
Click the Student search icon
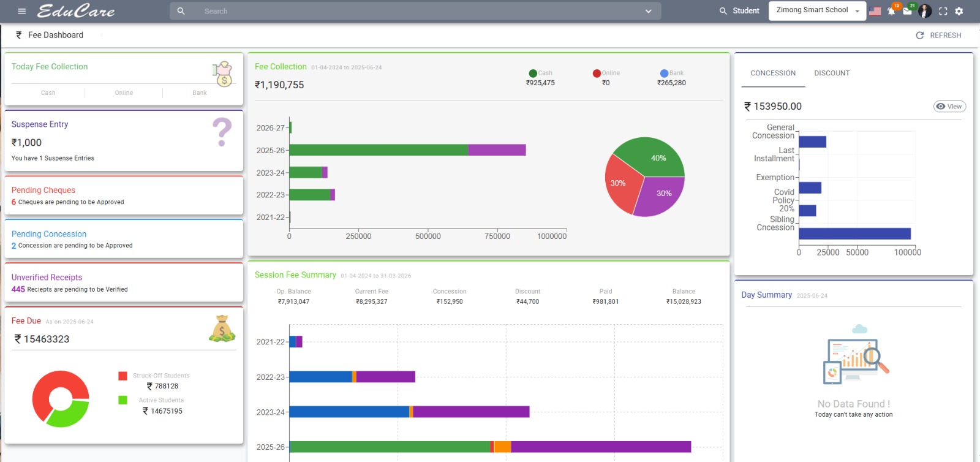(x=723, y=11)
